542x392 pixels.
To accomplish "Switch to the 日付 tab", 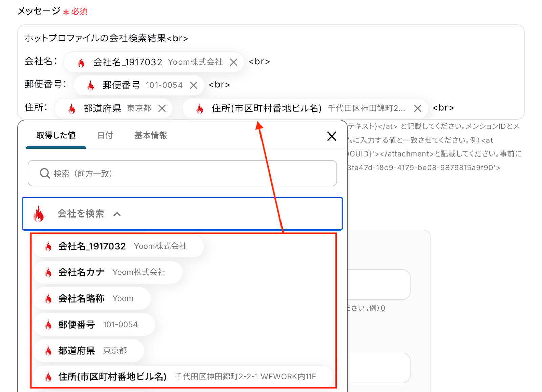I will pyautogui.click(x=105, y=136).
